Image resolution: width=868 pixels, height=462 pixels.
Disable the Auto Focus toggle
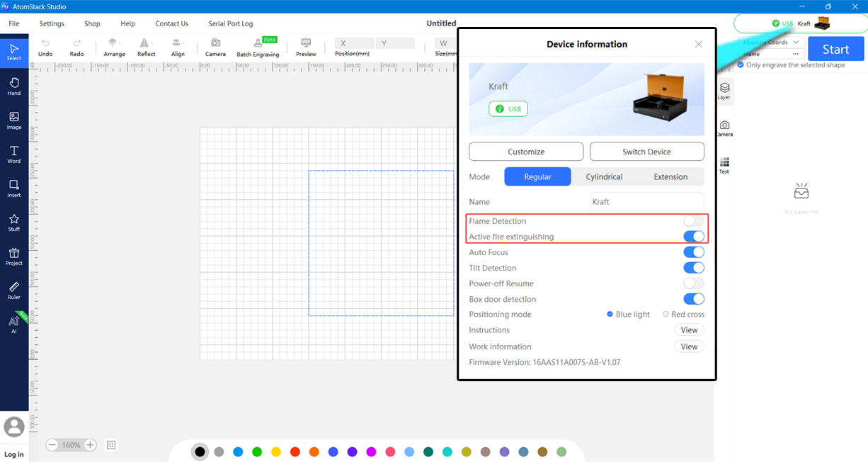(694, 252)
